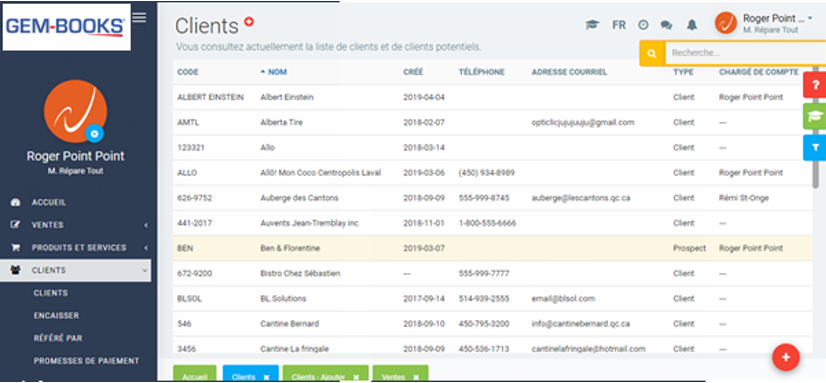Open the blue filter side tab
Image resolution: width=826 pixels, height=383 pixels.
pyautogui.click(x=814, y=148)
